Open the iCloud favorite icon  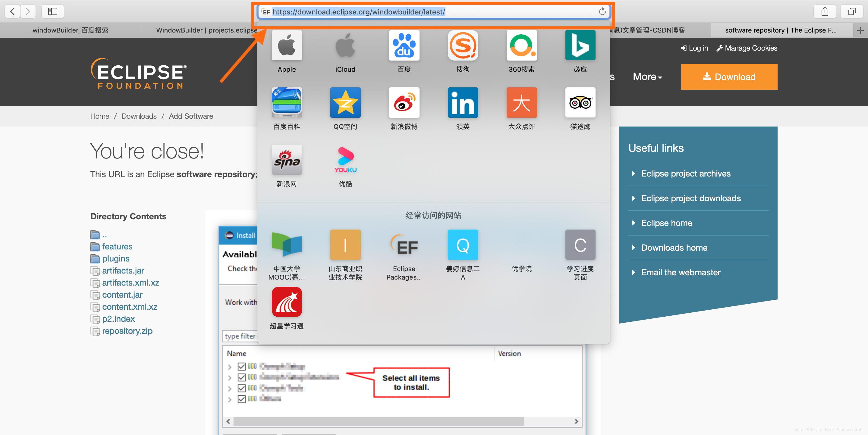tap(345, 45)
